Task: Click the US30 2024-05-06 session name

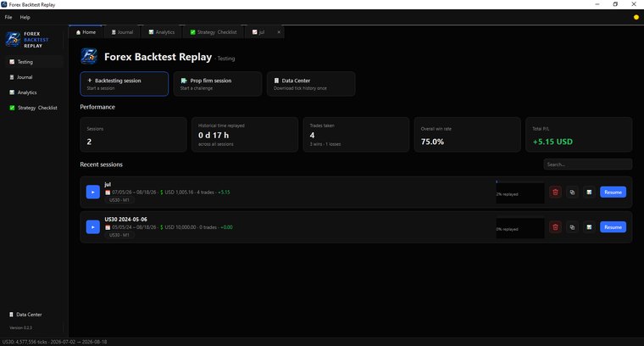Action: point(125,220)
